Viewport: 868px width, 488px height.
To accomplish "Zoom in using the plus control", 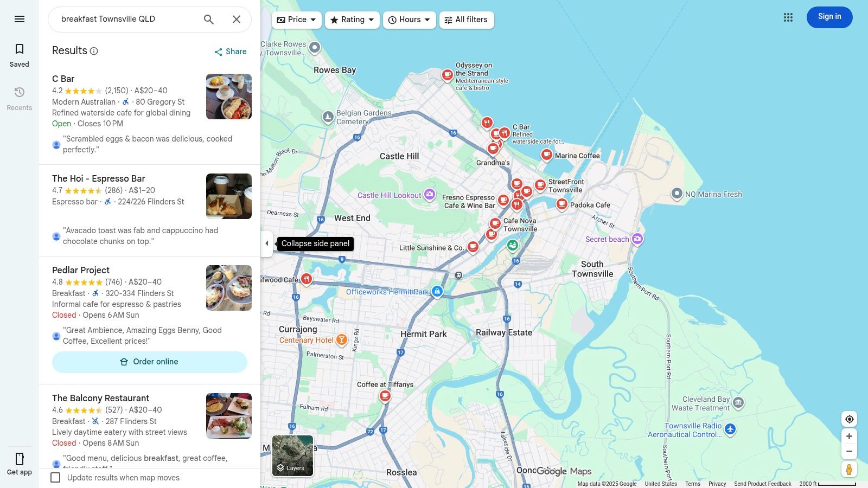I will pos(849,436).
